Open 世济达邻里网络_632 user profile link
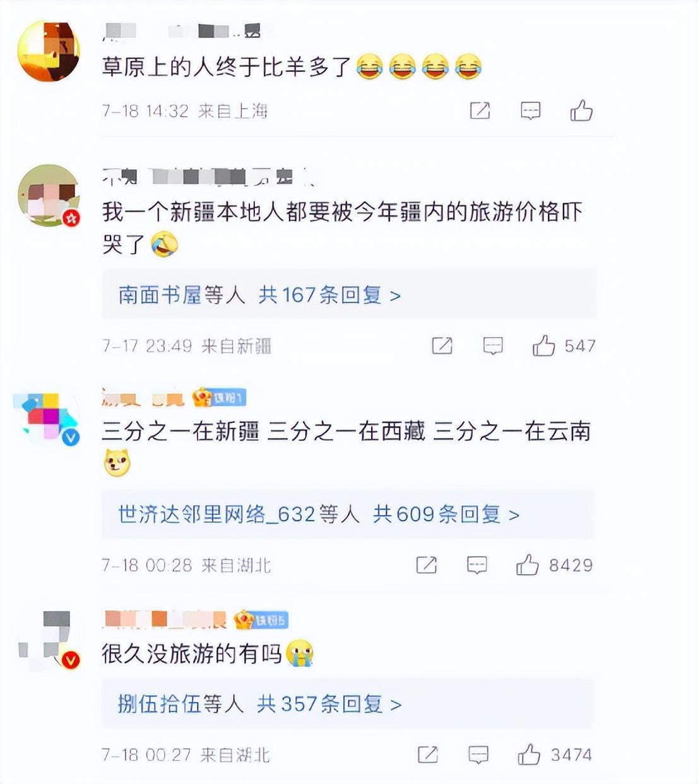Screen dimensions: 698x784 (216, 514)
